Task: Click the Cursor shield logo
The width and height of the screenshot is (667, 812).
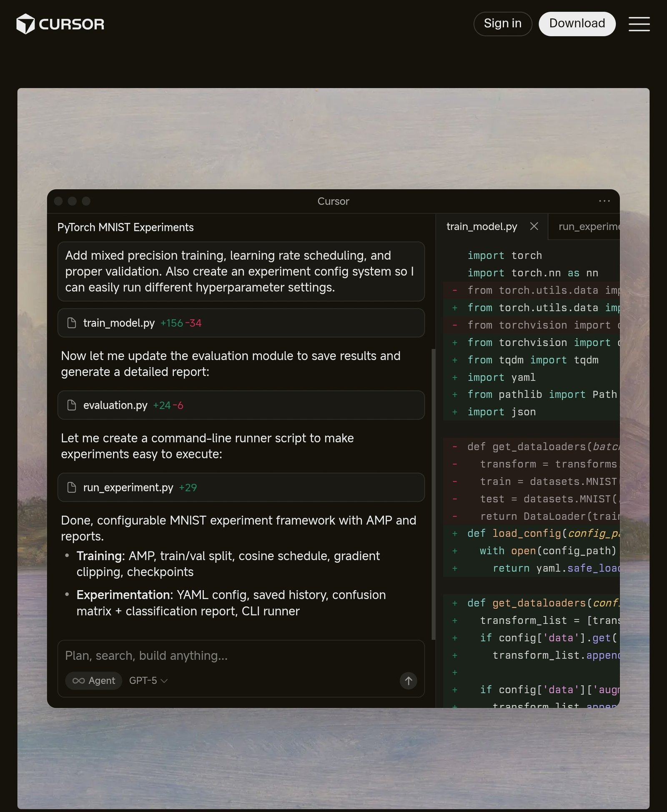Action: tap(25, 24)
